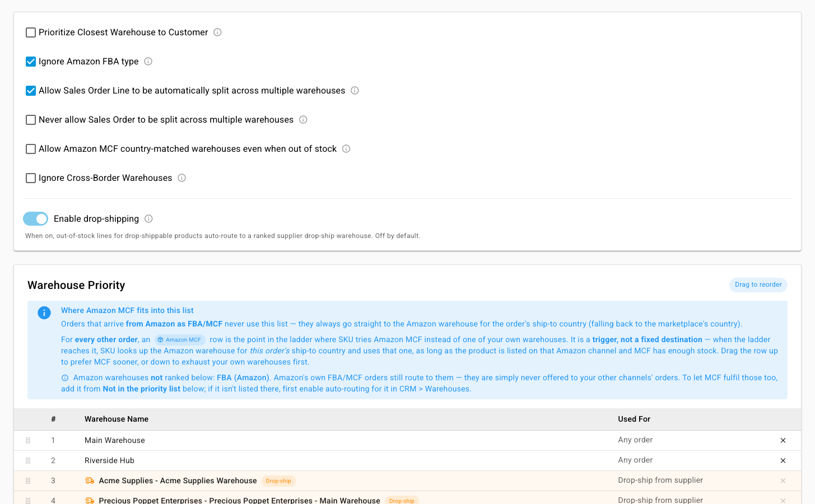The width and height of the screenshot is (815, 504).
Task: Click the Warehouse Priority heading
Action: click(x=76, y=285)
